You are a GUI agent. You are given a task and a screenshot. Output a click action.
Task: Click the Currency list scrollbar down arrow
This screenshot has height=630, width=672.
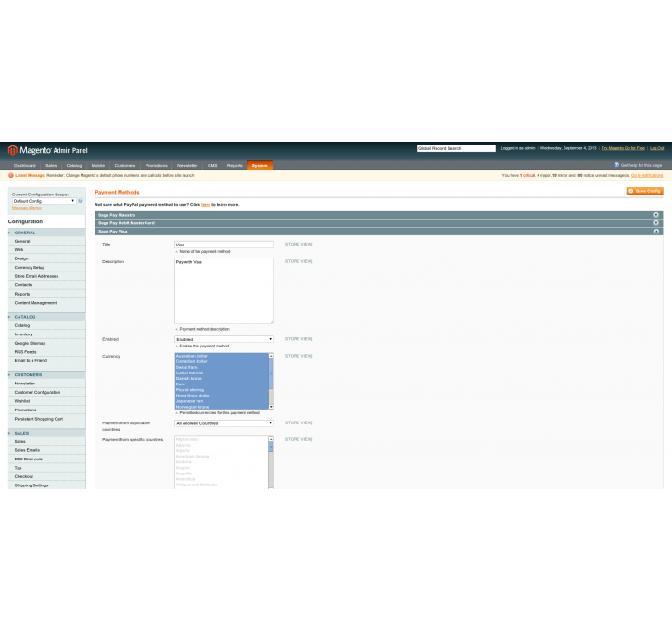click(x=271, y=407)
